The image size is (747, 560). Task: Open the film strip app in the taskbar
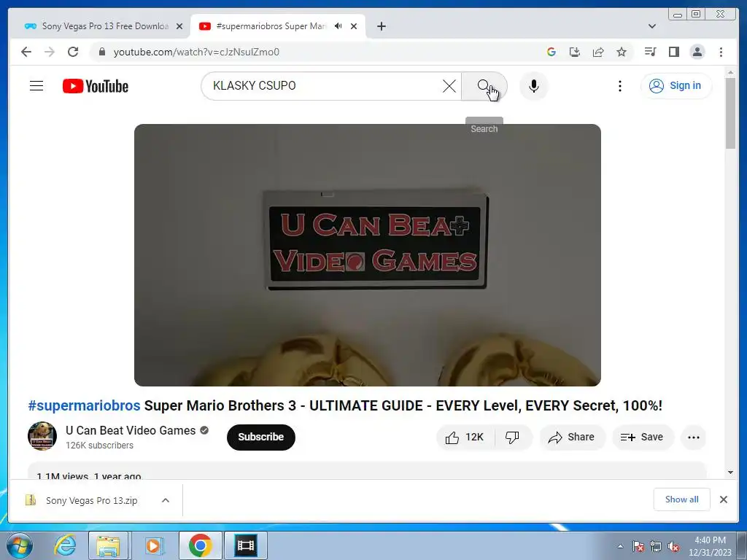246,545
